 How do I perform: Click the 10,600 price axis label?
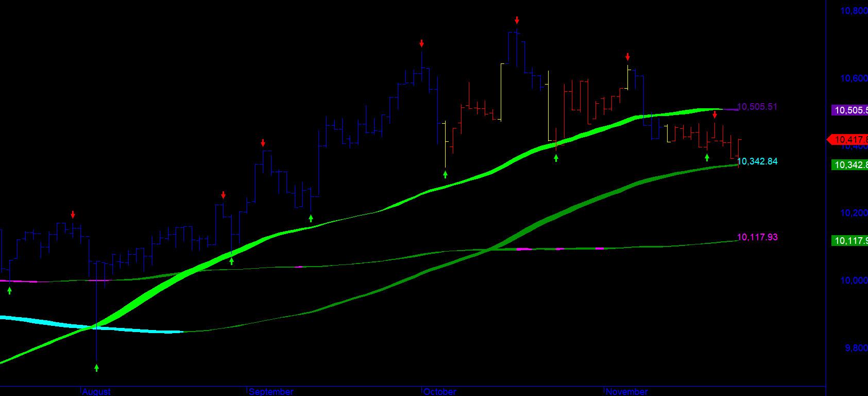pyautogui.click(x=854, y=78)
